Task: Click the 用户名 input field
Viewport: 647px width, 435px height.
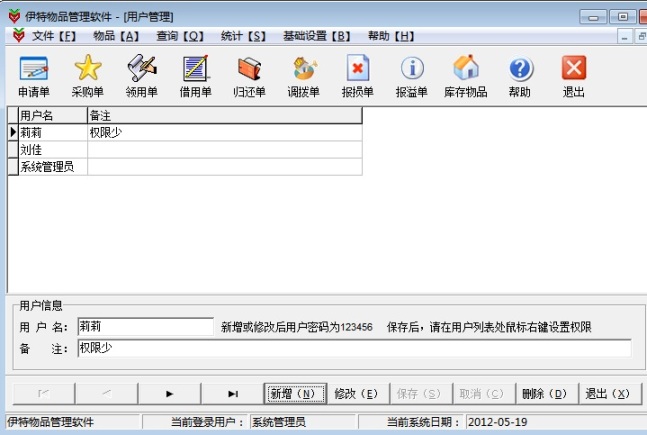Action: (146, 326)
